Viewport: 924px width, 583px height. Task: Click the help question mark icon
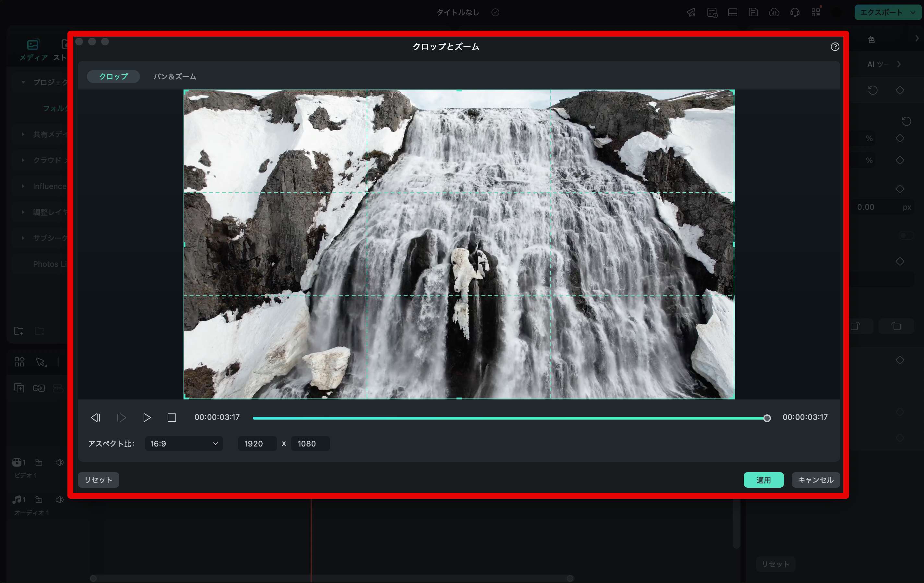coord(835,47)
